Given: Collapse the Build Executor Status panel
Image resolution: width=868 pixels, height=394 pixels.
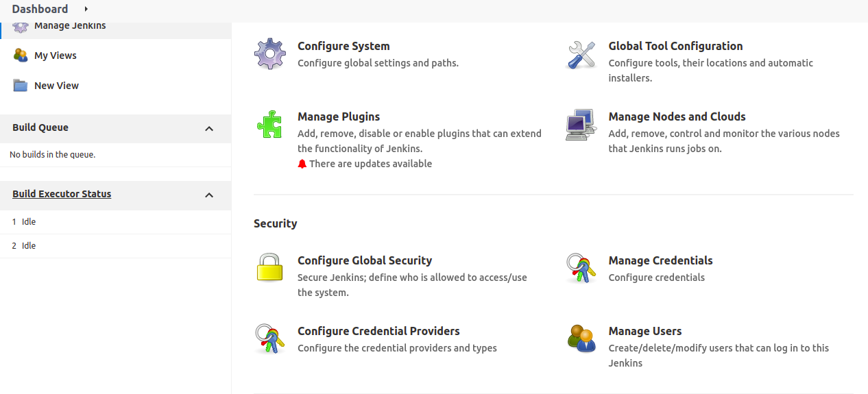Looking at the screenshot, I should pyautogui.click(x=209, y=195).
